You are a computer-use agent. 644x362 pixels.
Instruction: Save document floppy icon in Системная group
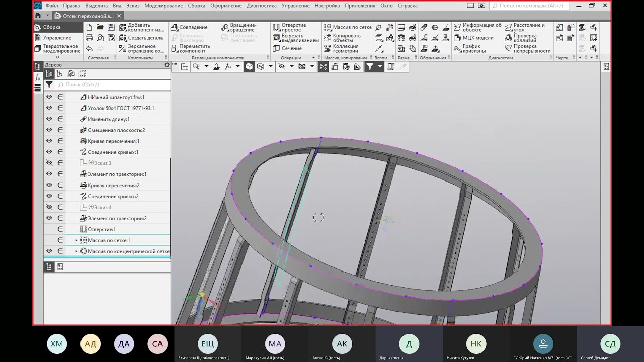(111, 27)
